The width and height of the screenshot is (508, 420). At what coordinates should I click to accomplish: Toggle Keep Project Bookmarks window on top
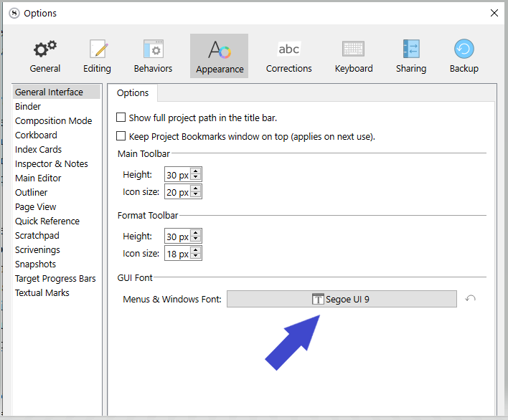pos(121,136)
